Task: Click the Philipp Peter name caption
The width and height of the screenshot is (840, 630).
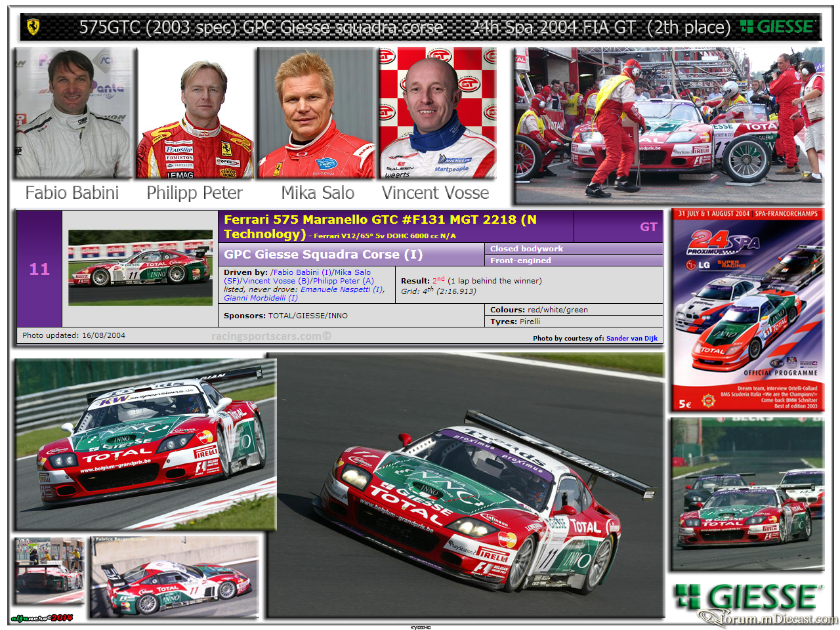Action: point(194,193)
